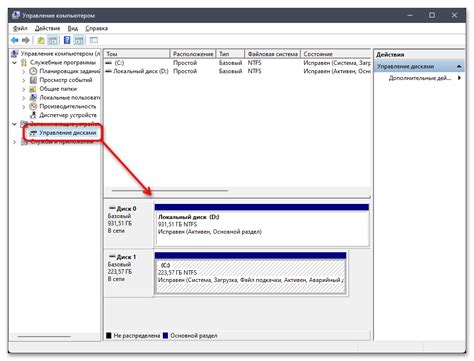Select Диспетчер устройств in the tree
This screenshot has width=474, height=361.
[68, 115]
